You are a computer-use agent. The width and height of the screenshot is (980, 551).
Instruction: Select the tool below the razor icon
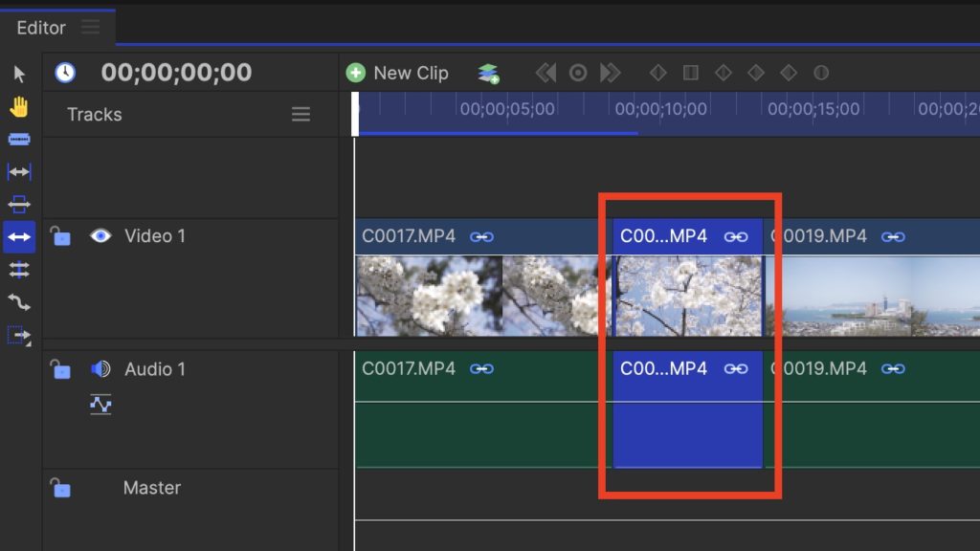tap(19, 172)
